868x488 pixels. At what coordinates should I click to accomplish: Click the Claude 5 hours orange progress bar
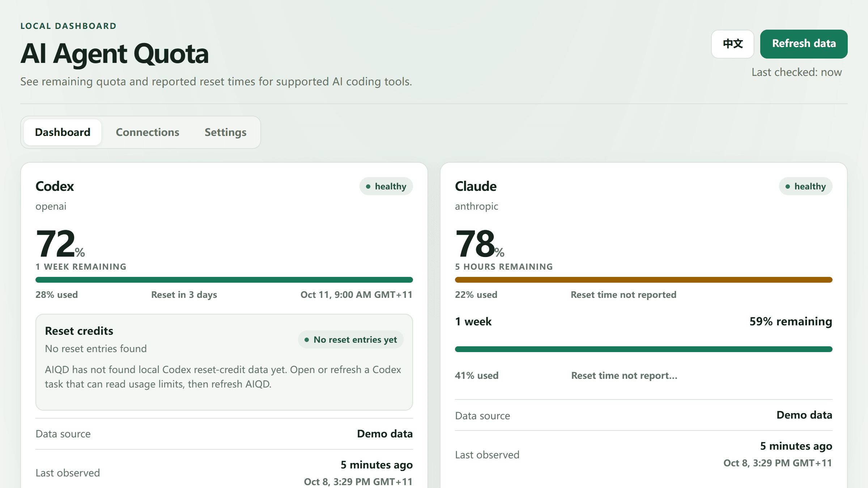[x=644, y=280]
